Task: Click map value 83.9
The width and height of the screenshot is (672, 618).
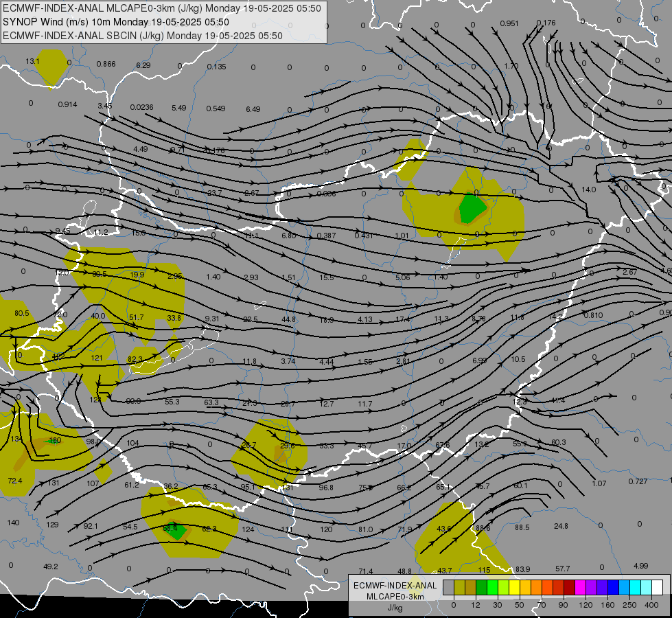Action: pos(523,569)
